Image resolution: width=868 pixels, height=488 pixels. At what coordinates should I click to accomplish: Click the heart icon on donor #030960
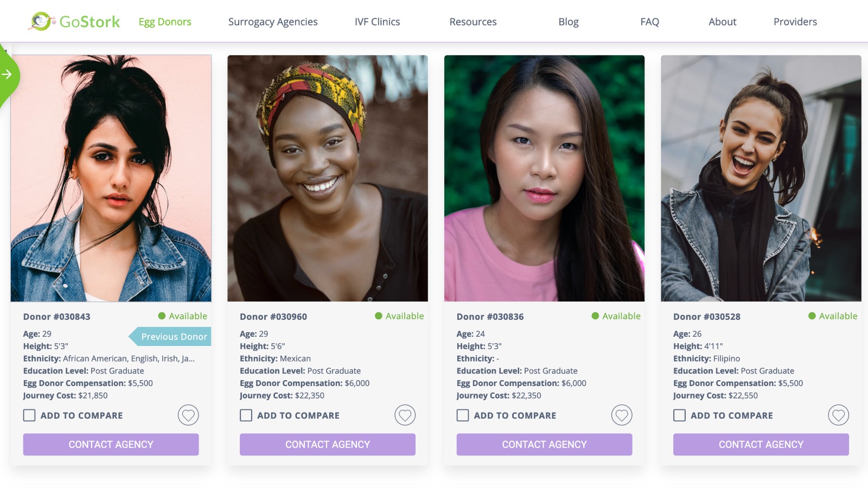[x=405, y=415]
